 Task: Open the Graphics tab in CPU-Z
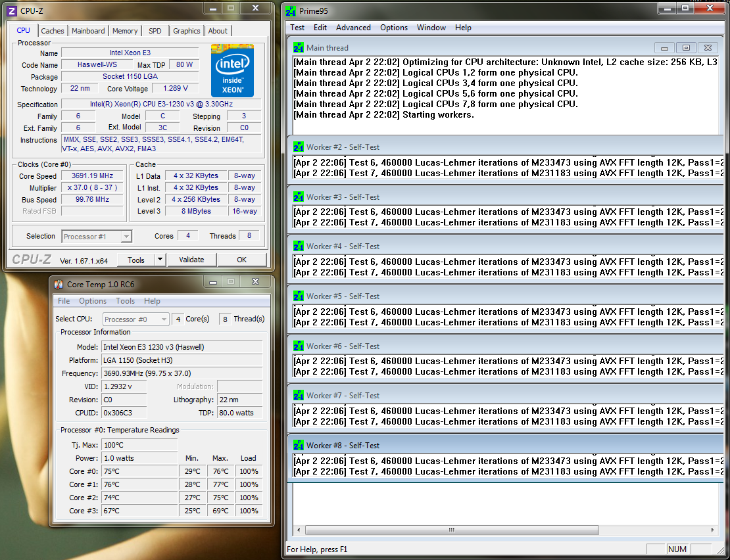click(186, 31)
